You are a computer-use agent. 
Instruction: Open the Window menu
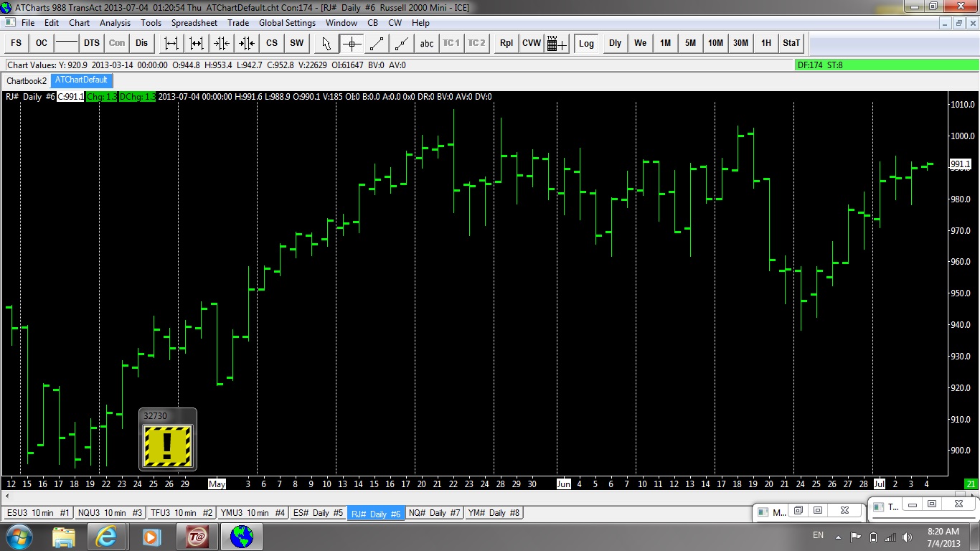[x=341, y=23]
